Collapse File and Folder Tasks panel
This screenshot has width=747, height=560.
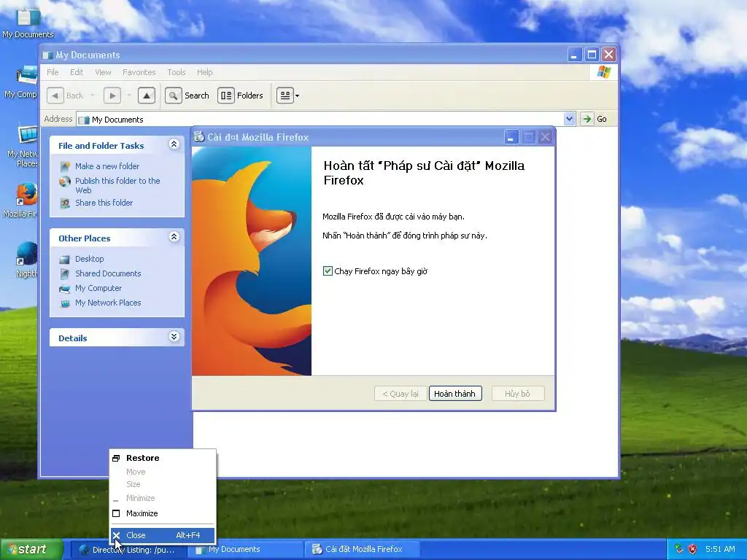click(174, 144)
